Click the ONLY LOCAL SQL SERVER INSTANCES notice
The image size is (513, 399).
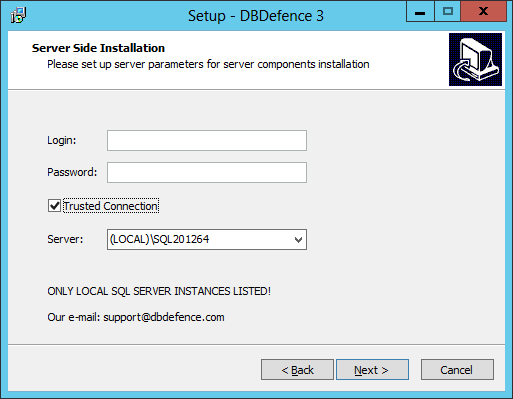click(159, 291)
